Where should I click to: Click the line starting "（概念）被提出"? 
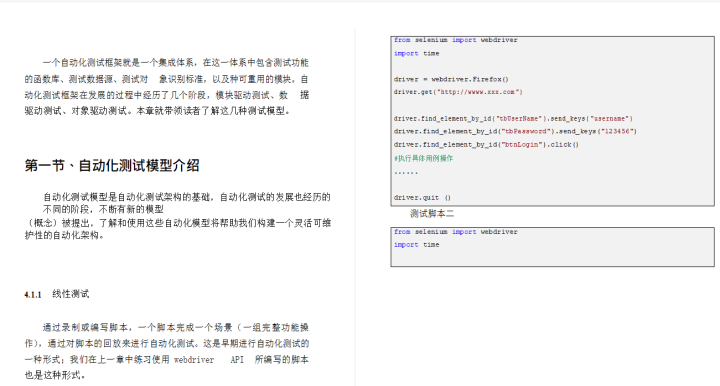click(x=178, y=223)
